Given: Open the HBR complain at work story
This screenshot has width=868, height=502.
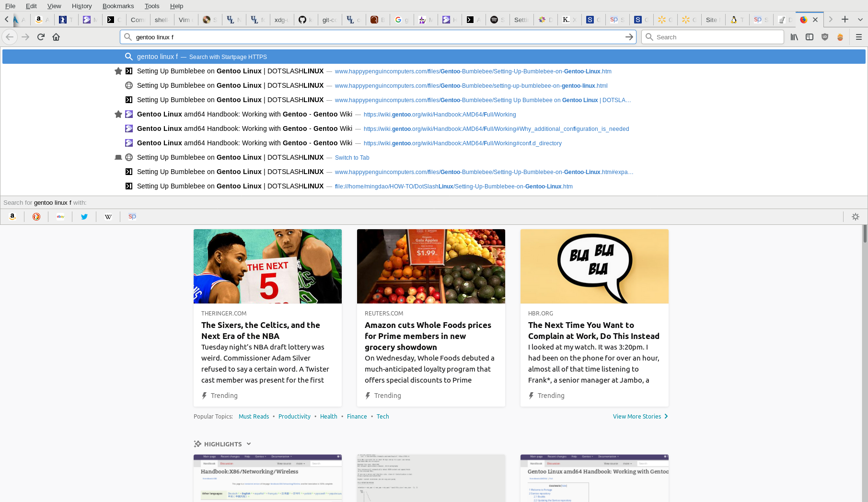Looking at the screenshot, I should (594, 317).
